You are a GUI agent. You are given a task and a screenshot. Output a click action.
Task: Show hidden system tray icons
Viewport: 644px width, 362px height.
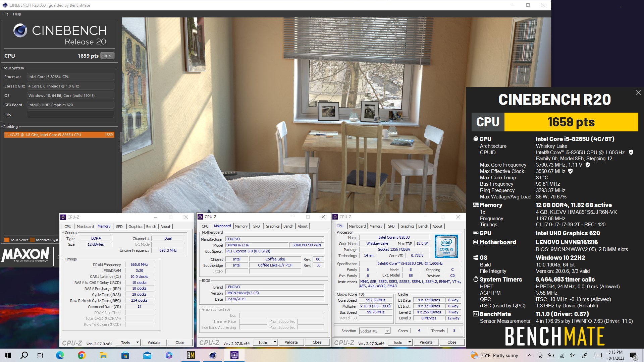click(529, 355)
